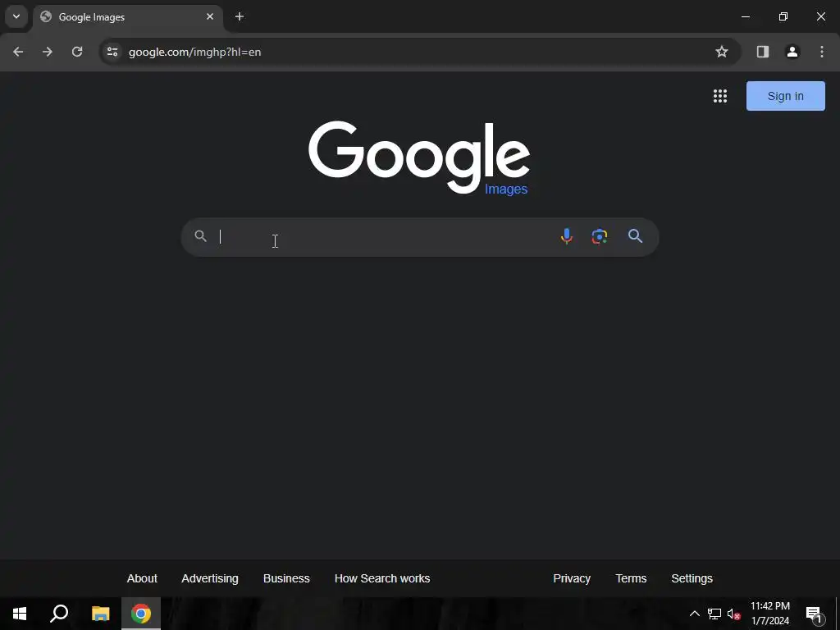
Task: Open Windows taskbar search
Action: [59, 614]
